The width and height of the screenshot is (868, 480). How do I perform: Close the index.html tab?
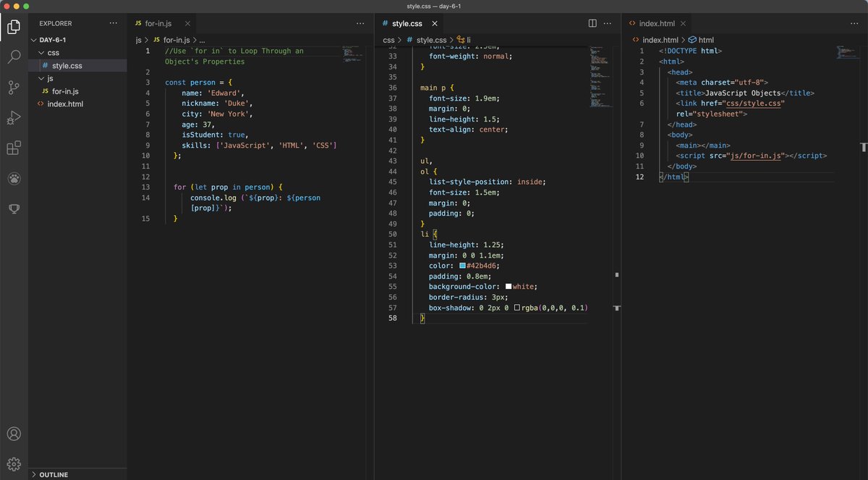tap(683, 23)
